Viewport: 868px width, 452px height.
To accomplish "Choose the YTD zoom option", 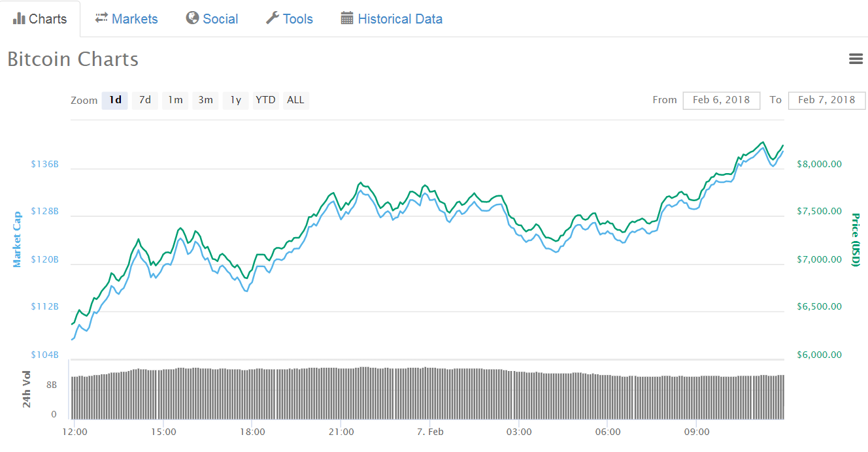I will point(265,100).
